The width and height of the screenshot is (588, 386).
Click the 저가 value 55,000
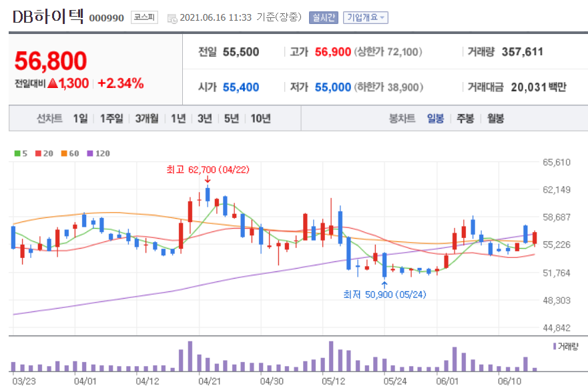pos(332,87)
